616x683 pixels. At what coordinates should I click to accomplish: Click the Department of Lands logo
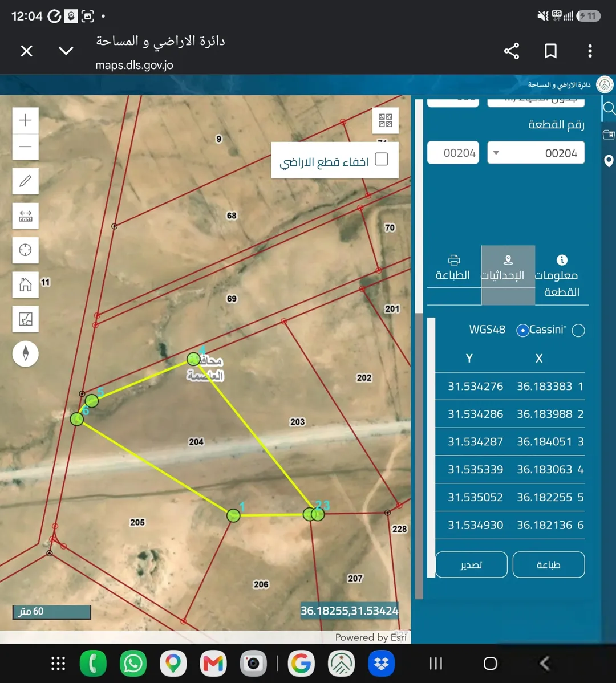pyautogui.click(x=605, y=84)
